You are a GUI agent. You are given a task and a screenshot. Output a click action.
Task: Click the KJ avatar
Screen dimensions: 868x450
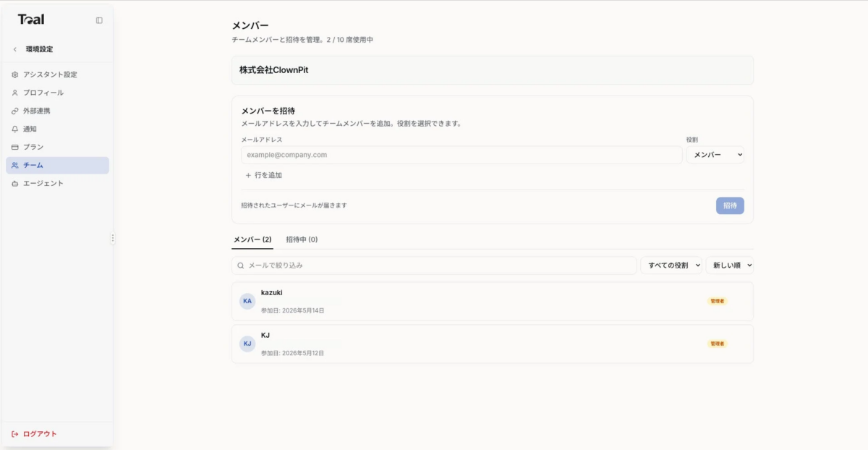[x=247, y=344]
